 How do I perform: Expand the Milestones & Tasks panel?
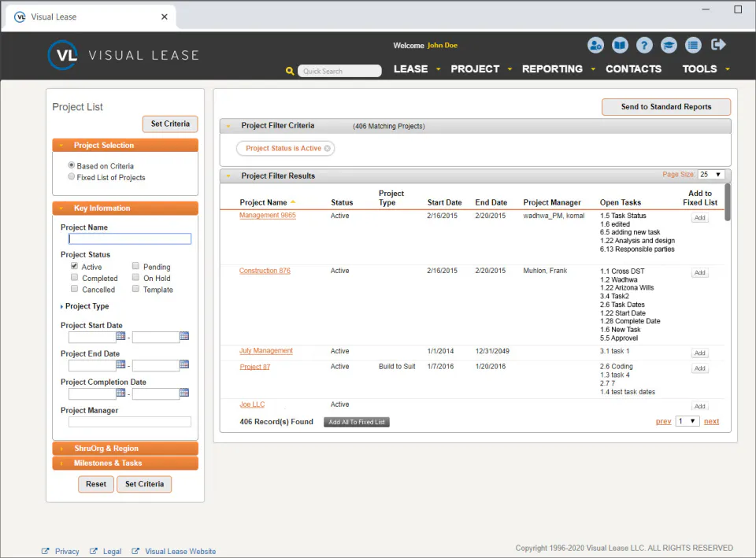(125, 463)
